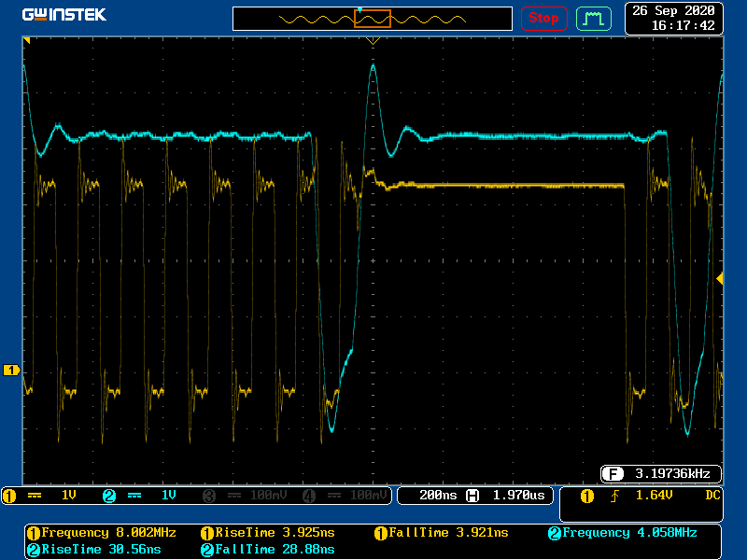Select the channel 1 Frequency 8.002MHz measurement
Image resolution: width=747 pixels, height=560 pixels.
pos(101,533)
